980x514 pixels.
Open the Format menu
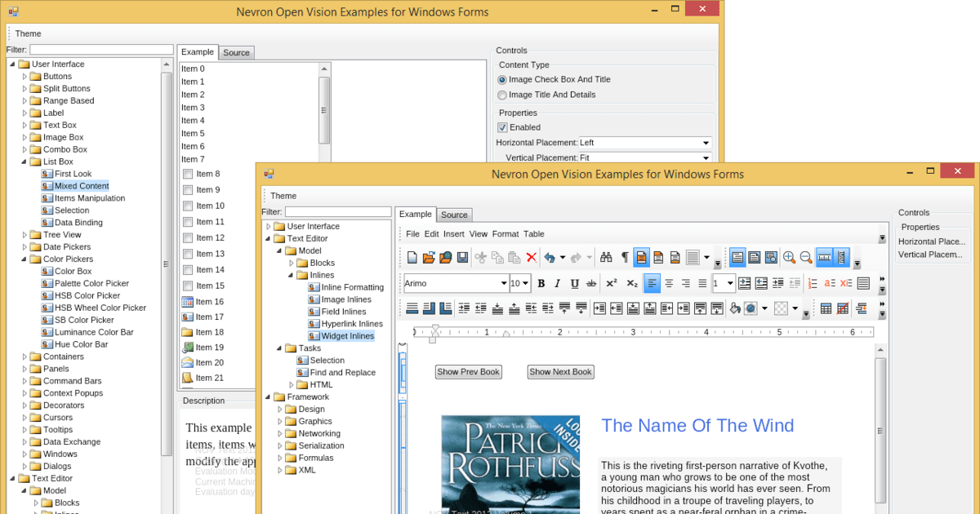(x=506, y=234)
